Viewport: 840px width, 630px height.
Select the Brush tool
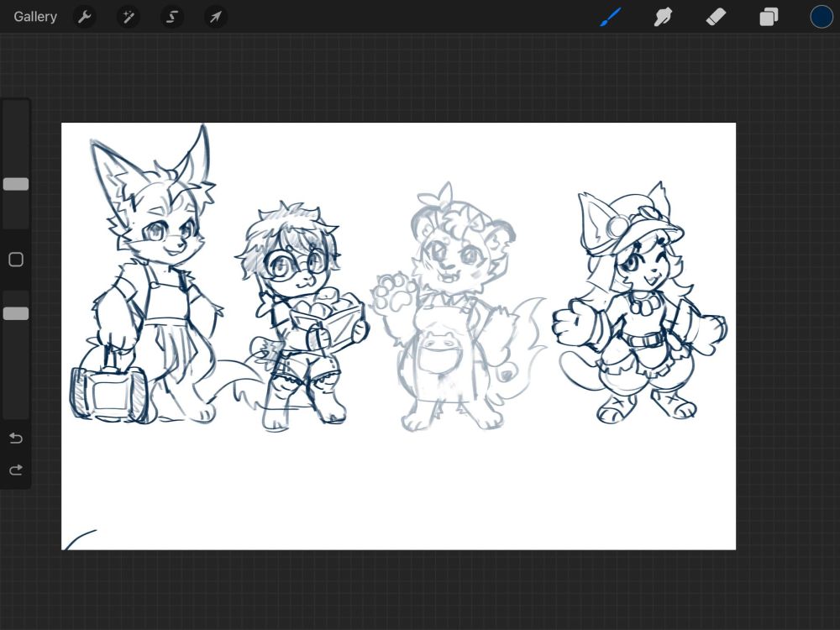611,17
